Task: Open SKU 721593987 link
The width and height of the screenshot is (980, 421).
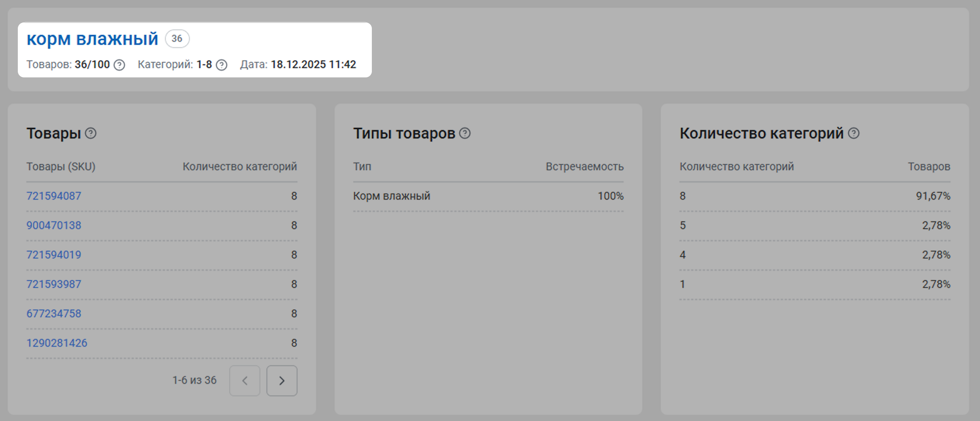Action: tap(54, 284)
